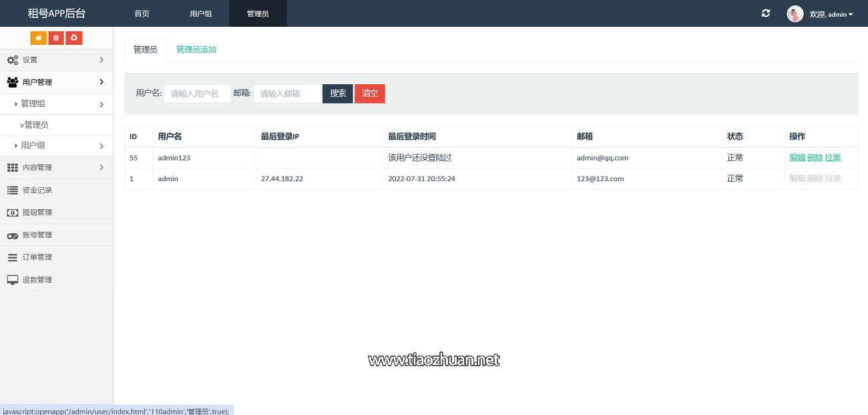Click the orange home icon button
This screenshot has width=868, height=415.
38,38
